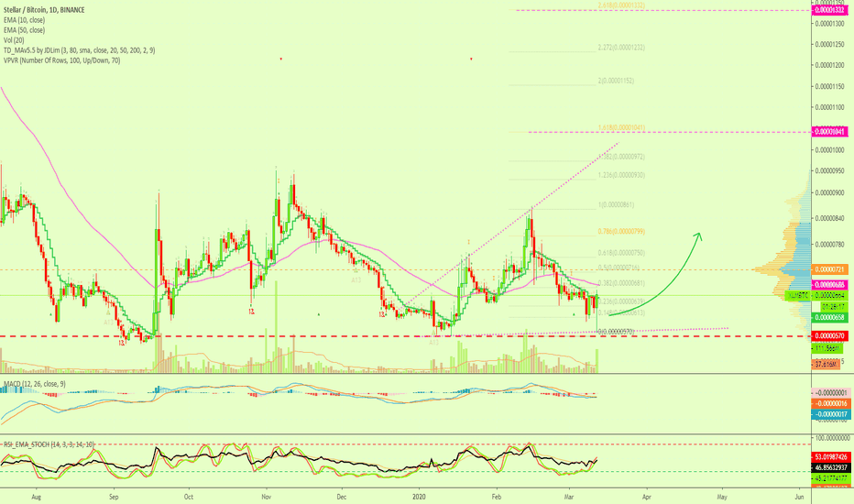Click the red RSI value 53.01987426

pyautogui.click(x=831, y=456)
